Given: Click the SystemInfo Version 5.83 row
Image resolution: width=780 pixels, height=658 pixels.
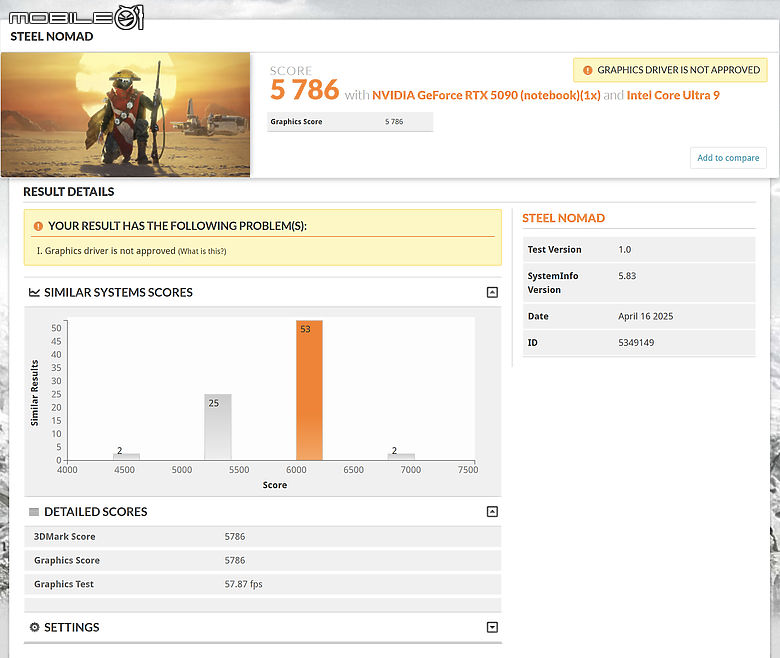Looking at the screenshot, I should [x=639, y=282].
